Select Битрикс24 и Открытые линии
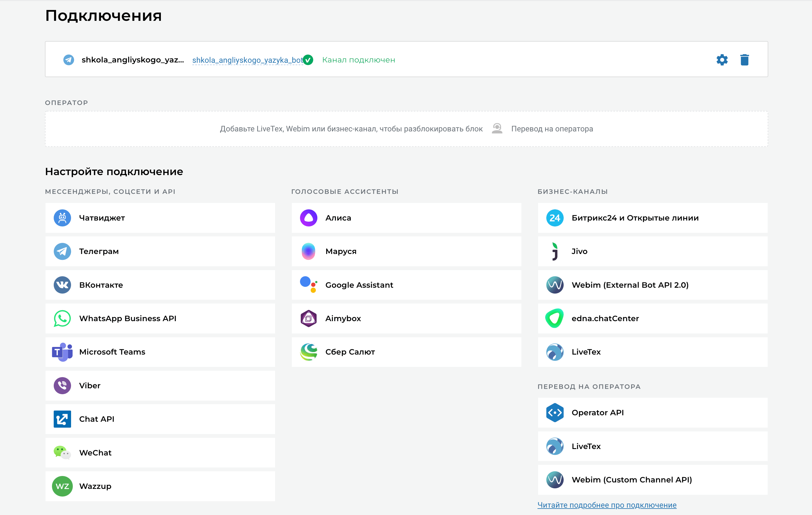 point(653,218)
